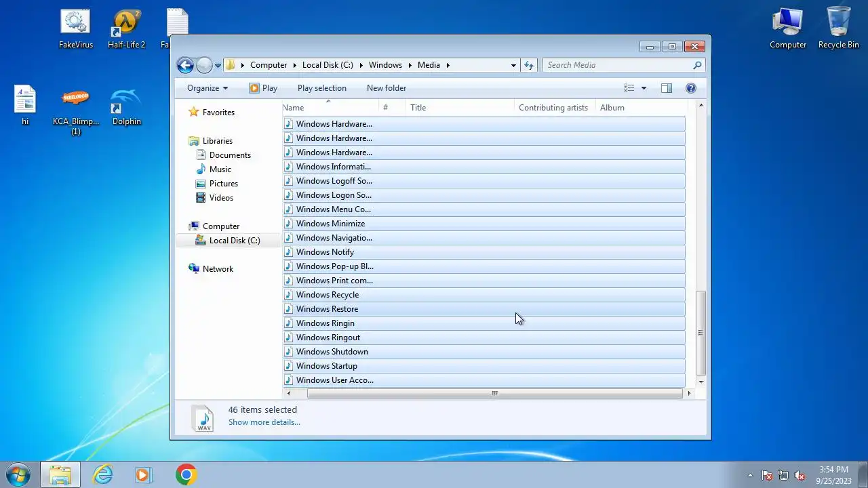Select the Windows Notify sound file
868x488 pixels.
pos(484,252)
